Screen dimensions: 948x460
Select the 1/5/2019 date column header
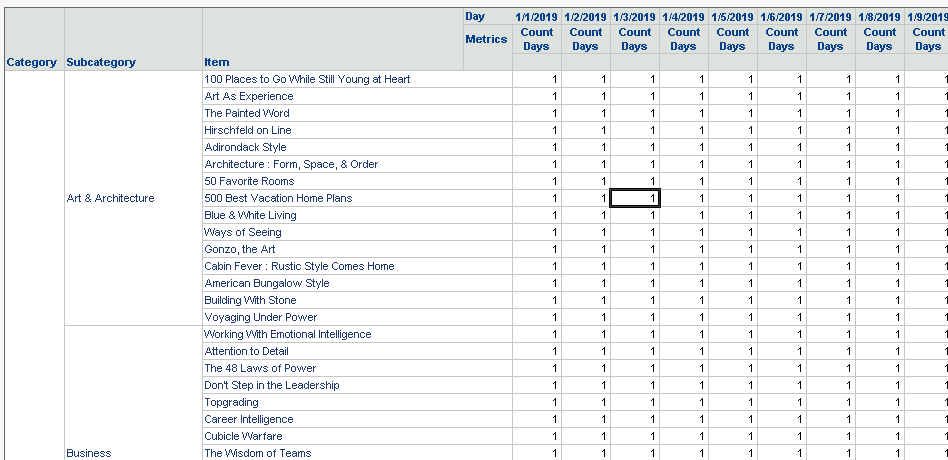[x=732, y=17]
